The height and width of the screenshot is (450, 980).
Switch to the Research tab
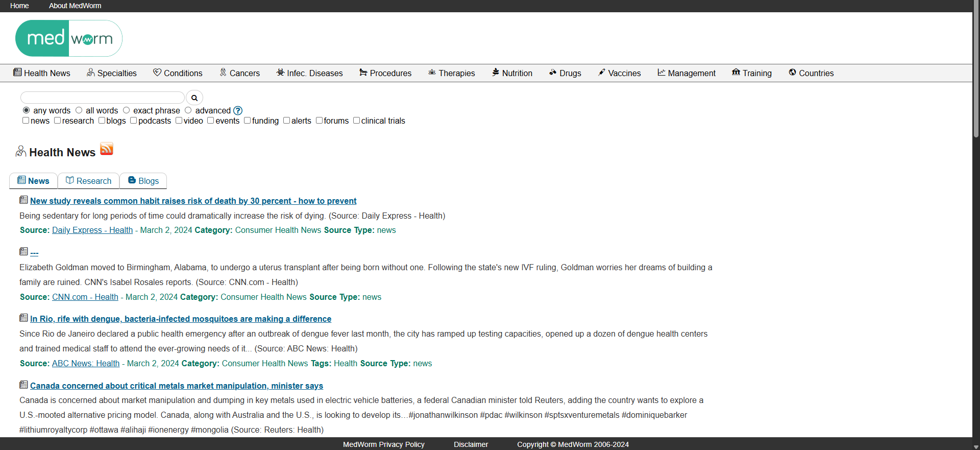[x=89, y=181]
